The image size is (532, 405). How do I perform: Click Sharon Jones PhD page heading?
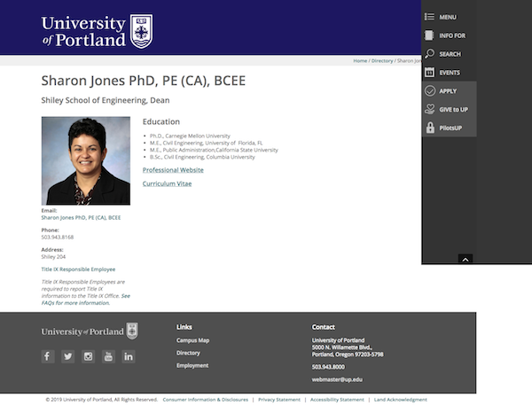pyautogui.click(x=143, y=81)
